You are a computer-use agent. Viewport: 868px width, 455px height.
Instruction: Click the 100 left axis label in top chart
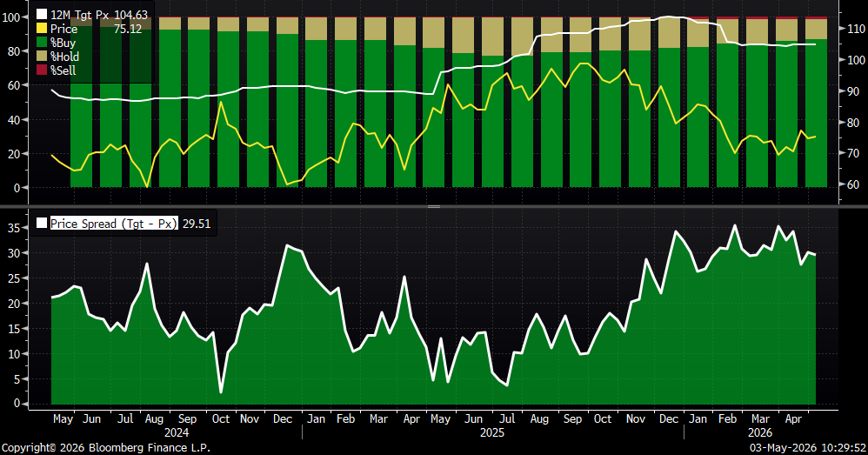coord(11,17)
